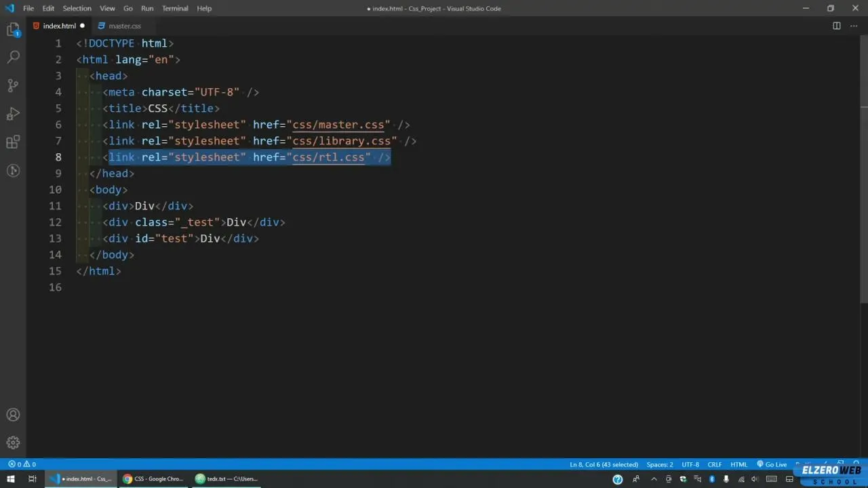This screenshot has width=868, height=488.
Task: Open the volume speaker tray icon
Action: (x=755, y=479)
